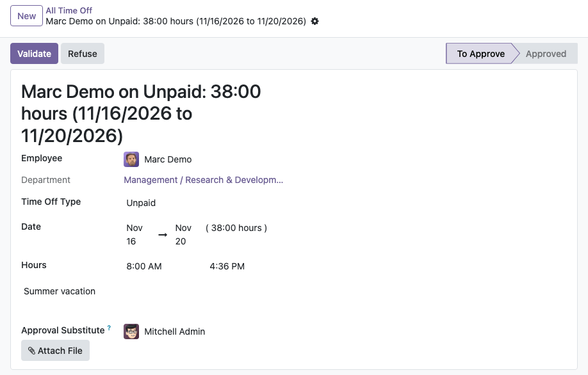Open the Approval Substitute help tooltip
The image size is (588, 375).
click(109, 328)
